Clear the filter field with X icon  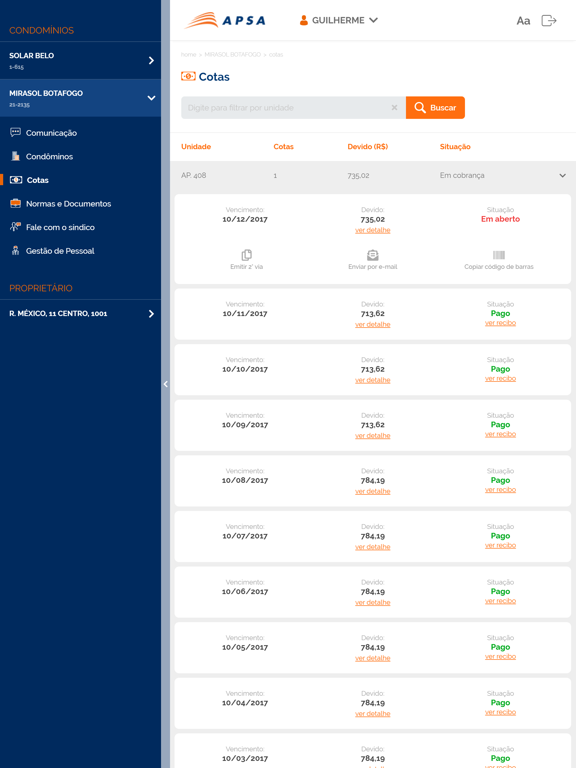point(394,107)
